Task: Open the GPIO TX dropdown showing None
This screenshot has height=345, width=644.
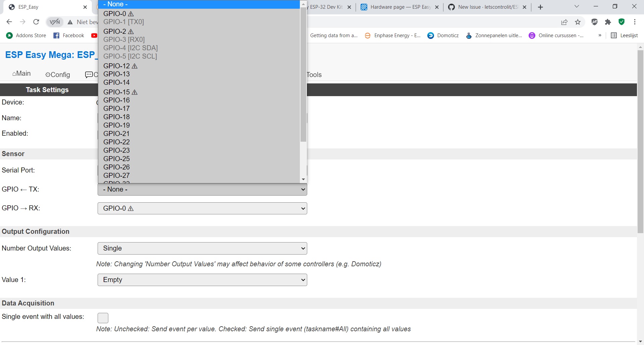Action: pos(202,189)
